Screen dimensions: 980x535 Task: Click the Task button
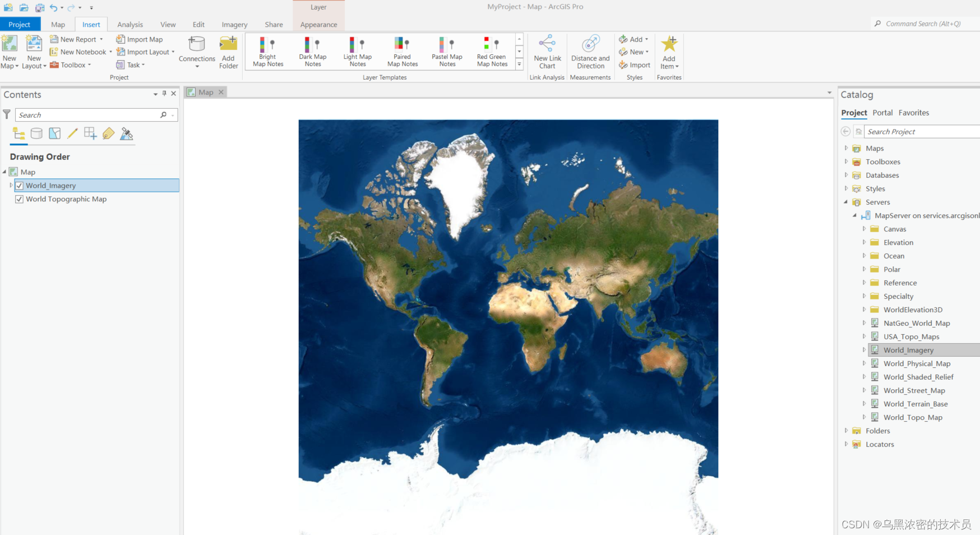131,65
